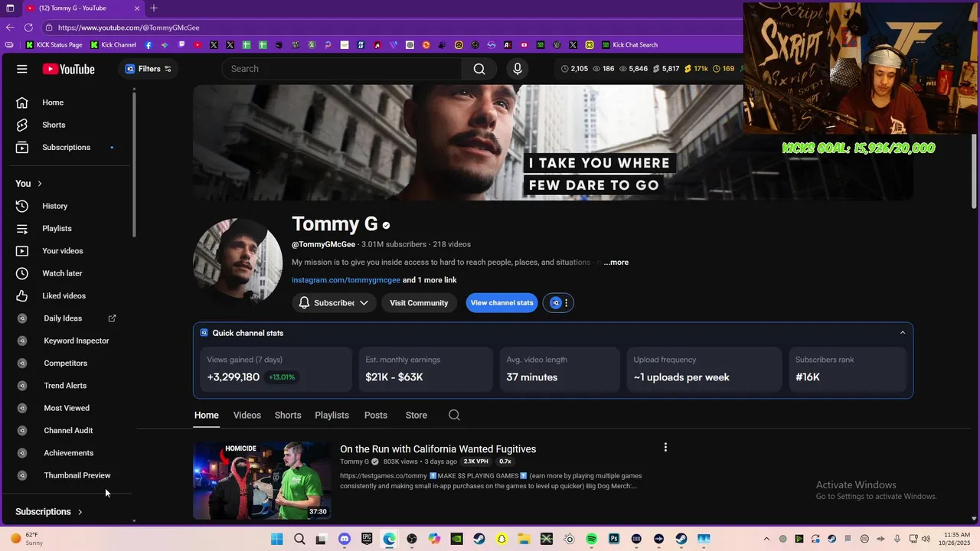Start voice search with microphone icon
The width and height of the screenshot is (980, 551).
pyautogui.click(x=518, y=69)
